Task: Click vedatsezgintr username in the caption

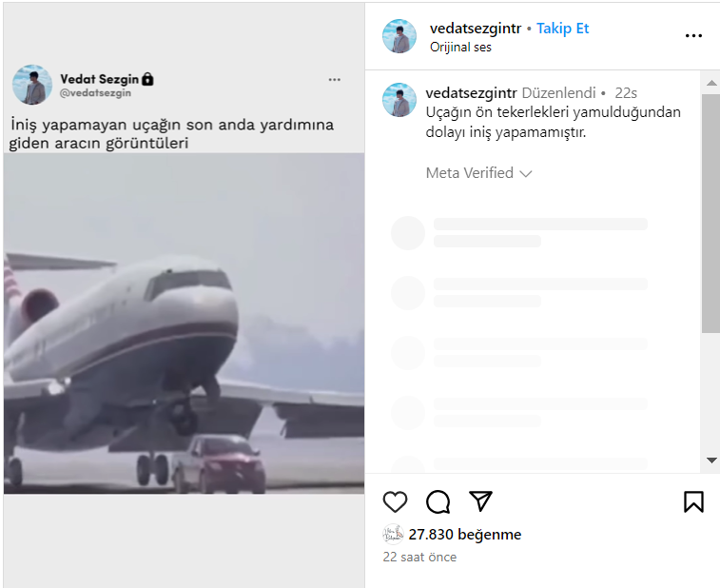Action: (471, 93)
